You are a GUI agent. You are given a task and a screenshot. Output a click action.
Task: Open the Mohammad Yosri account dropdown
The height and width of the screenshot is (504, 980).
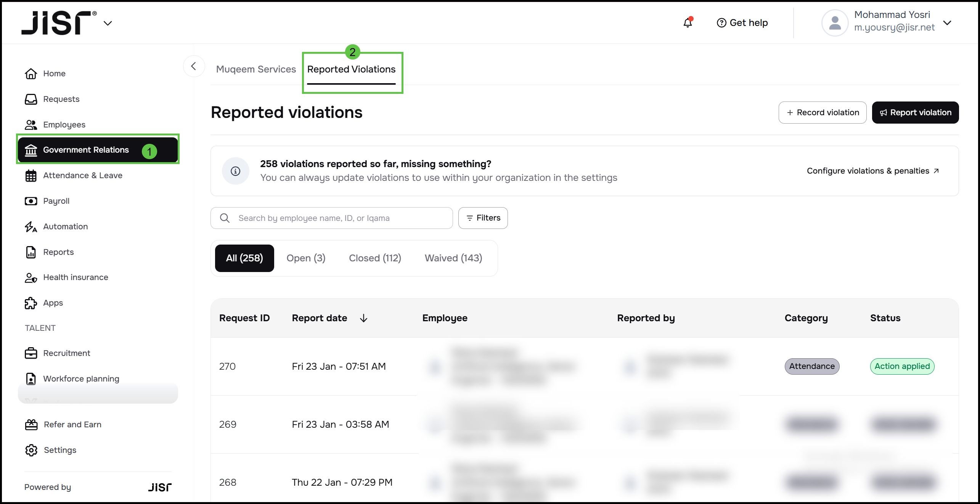coord(947,23)
